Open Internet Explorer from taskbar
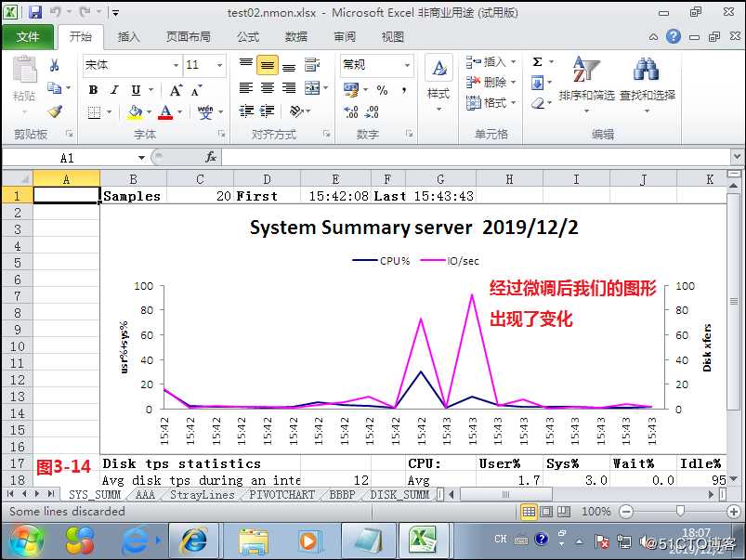The image size is (746, 560). [x=193, y=540]
